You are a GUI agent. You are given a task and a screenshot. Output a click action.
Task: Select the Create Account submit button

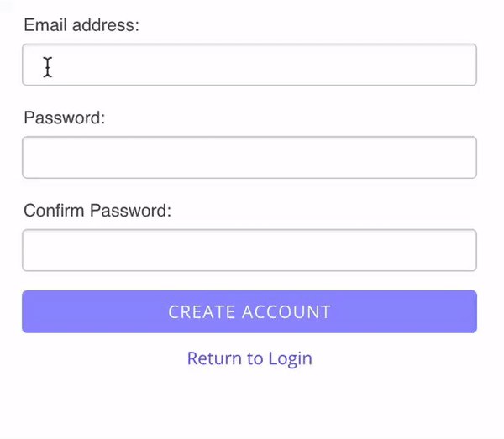249,311
